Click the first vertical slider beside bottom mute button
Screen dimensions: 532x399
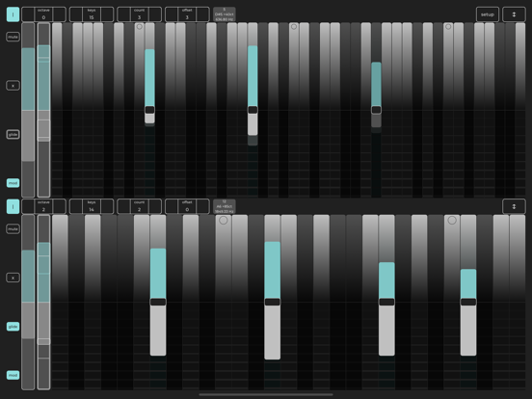28,302
